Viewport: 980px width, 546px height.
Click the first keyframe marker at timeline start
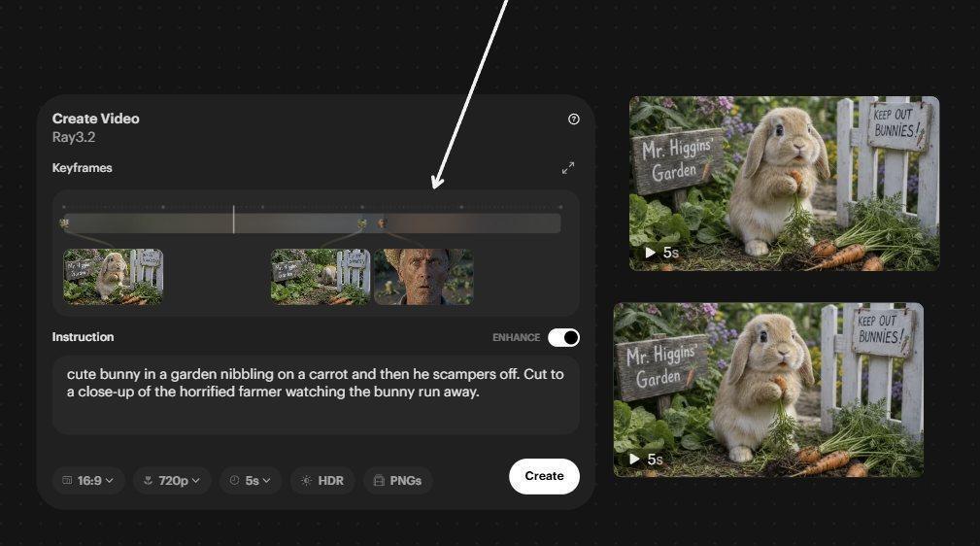point(64,223)
